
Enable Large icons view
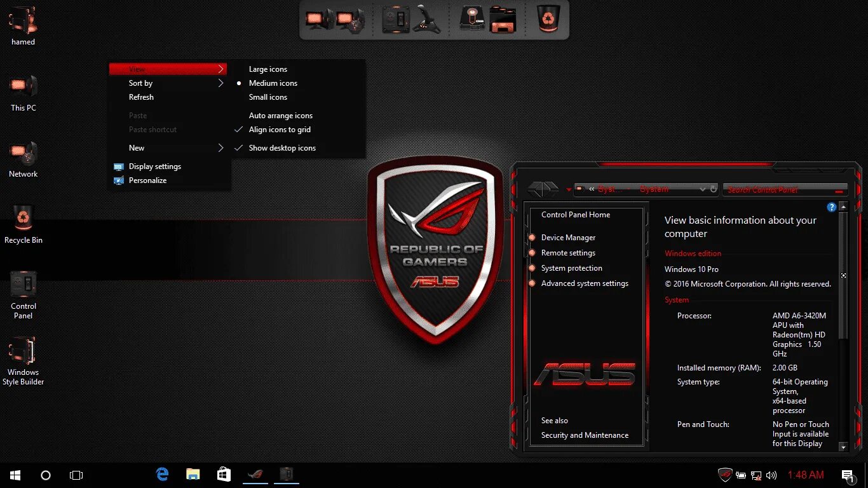[x=268, y=69]
